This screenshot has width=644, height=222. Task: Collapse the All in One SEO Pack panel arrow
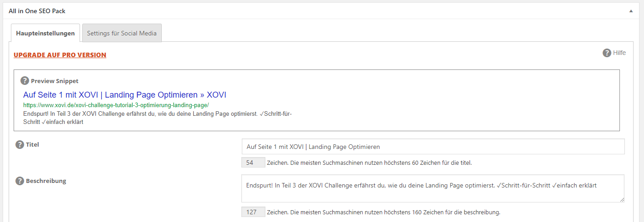pyautogui.click(x=631, y=11)
